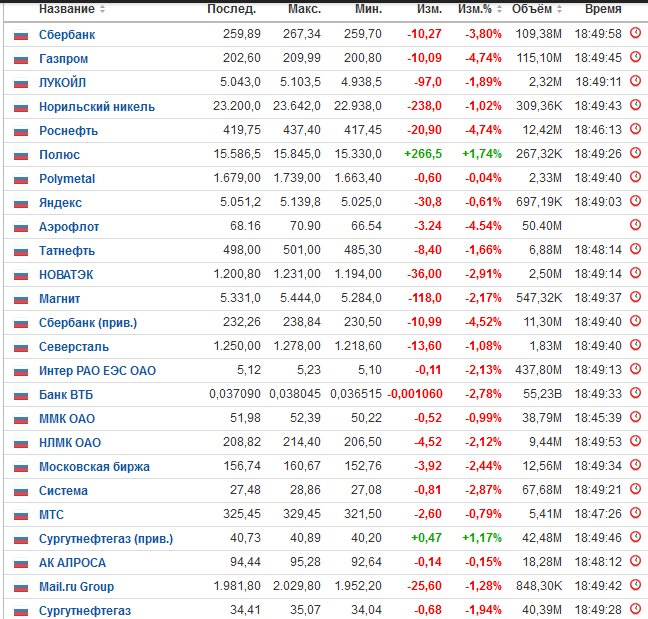Open the Полюс stock link

tap(59, 155)
